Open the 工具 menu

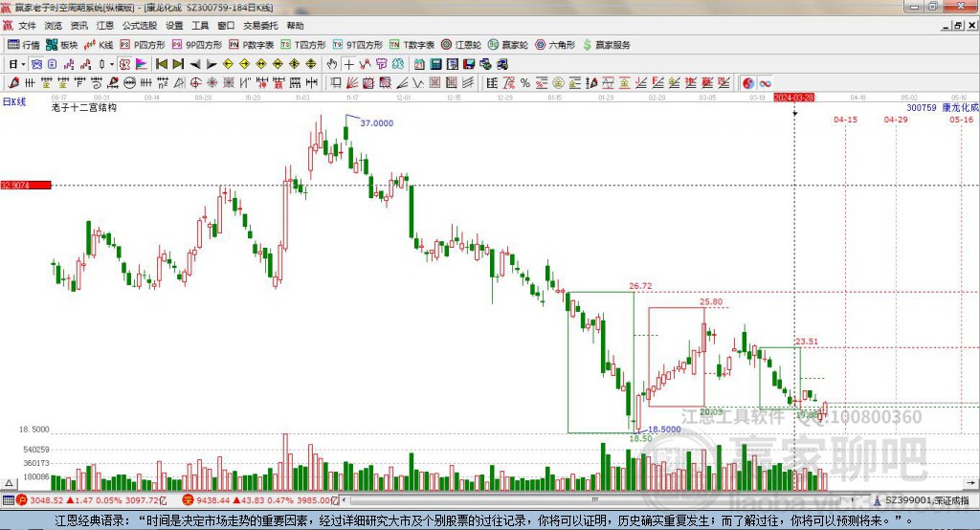coord(200,26)
